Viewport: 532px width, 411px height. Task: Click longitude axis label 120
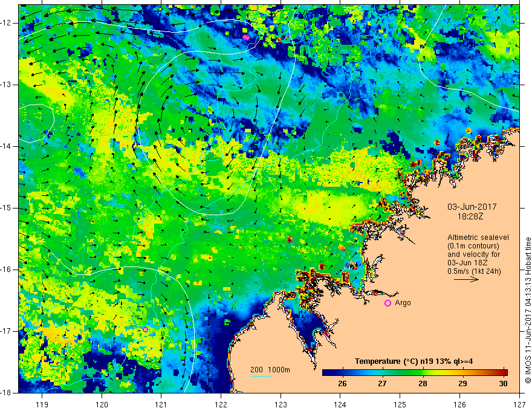[102, 404]
